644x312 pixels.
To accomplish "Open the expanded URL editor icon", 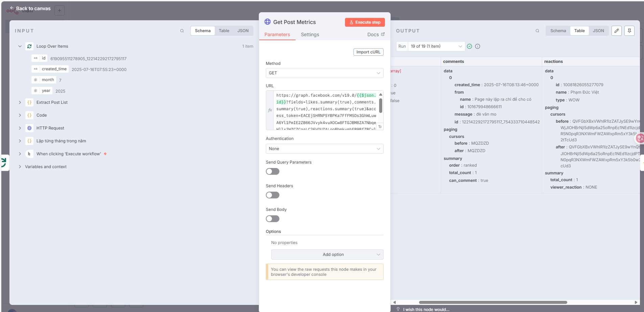I will [380, 127].
